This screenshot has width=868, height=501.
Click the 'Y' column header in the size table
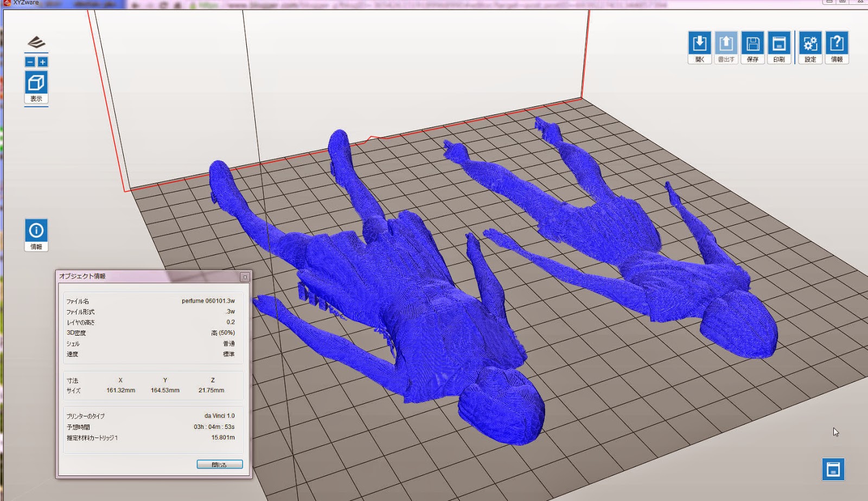165,380
